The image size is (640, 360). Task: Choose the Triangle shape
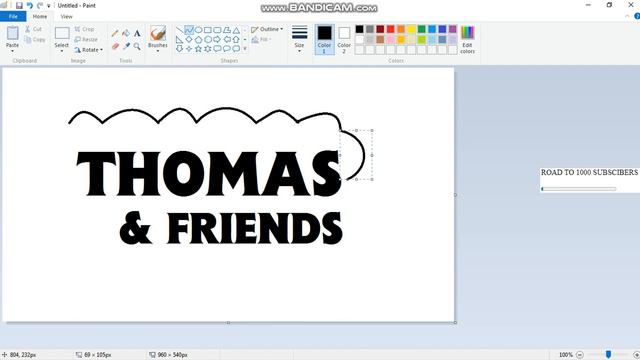236,30
